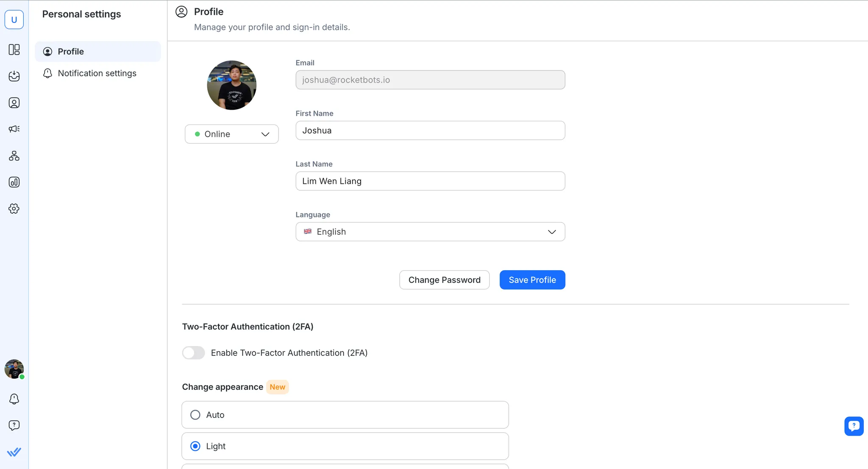Open the Broadcasts megaphone icon

pos(14,129)
